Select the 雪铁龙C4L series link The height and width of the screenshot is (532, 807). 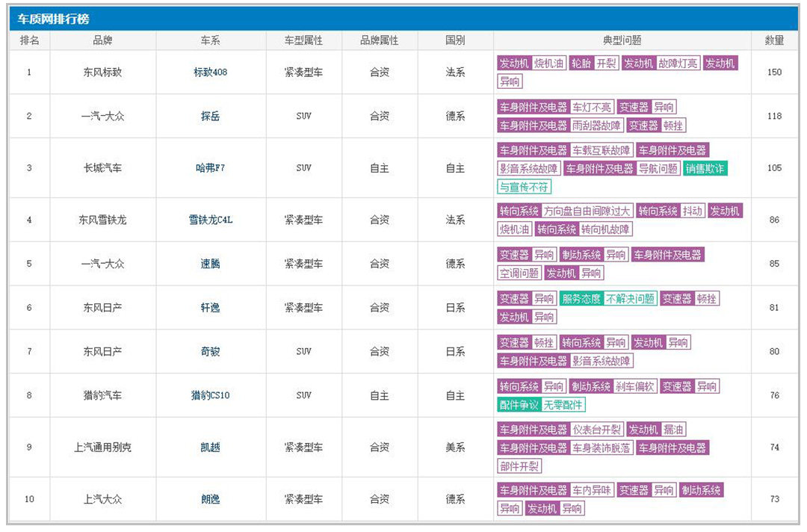tap(211, 220)
